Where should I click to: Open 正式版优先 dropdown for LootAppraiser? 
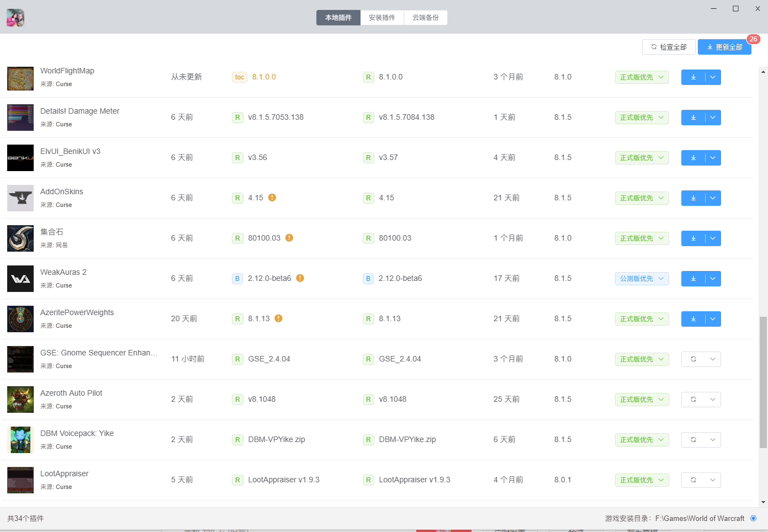click(x=642, y=480)
